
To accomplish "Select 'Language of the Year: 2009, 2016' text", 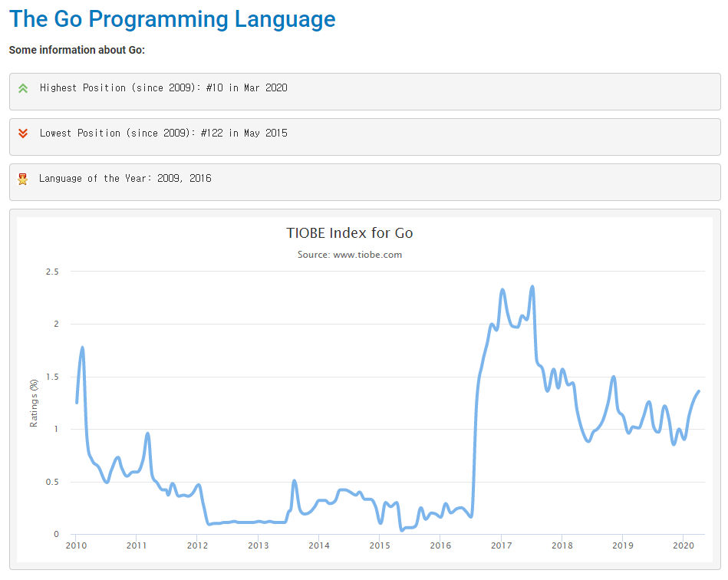I will click(125, 178).
